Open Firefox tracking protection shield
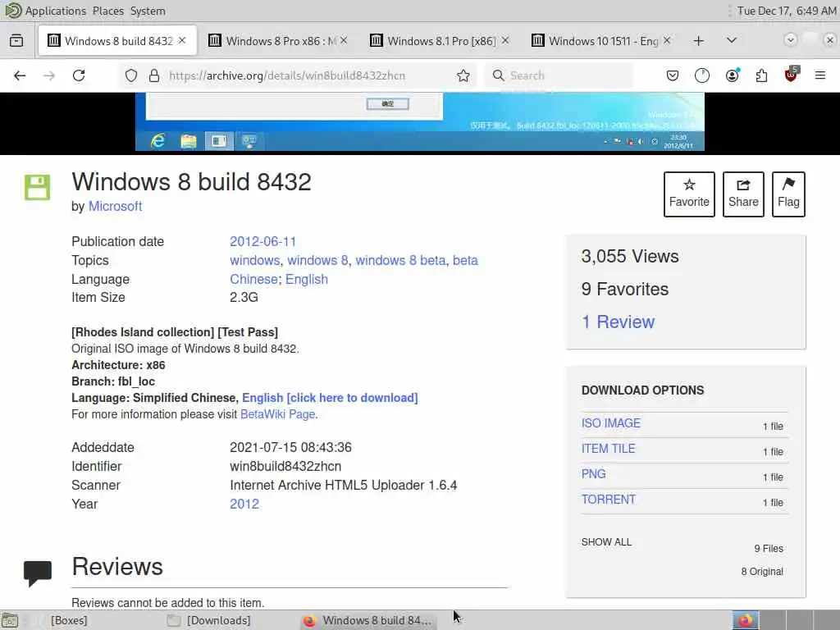This screenshot has width=840, height=630. click(x=131, y=75)
